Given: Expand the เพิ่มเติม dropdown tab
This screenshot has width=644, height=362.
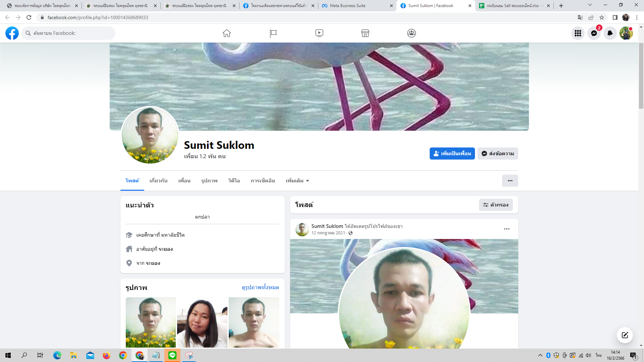Looking at the screenshot, I should 297,181.
